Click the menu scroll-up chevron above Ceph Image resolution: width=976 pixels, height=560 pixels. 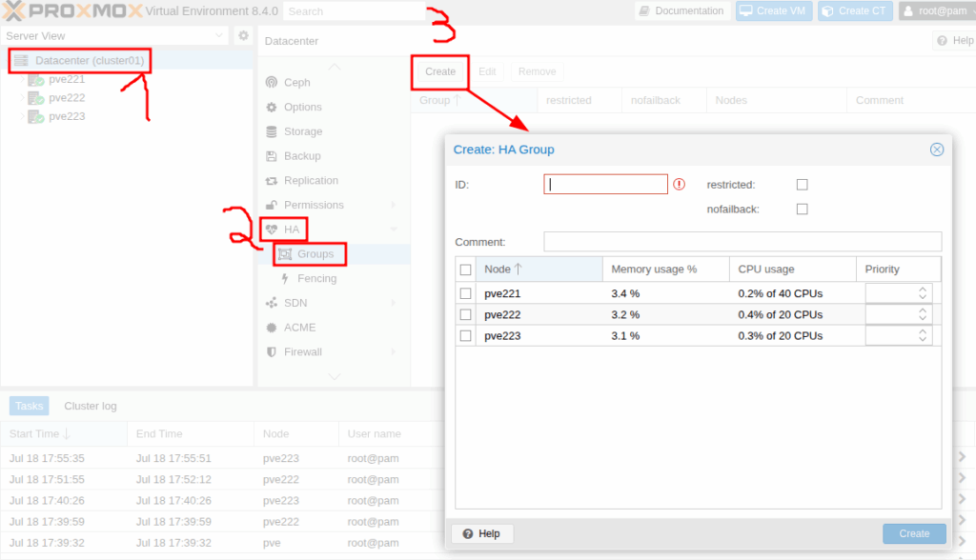(335, 66)
